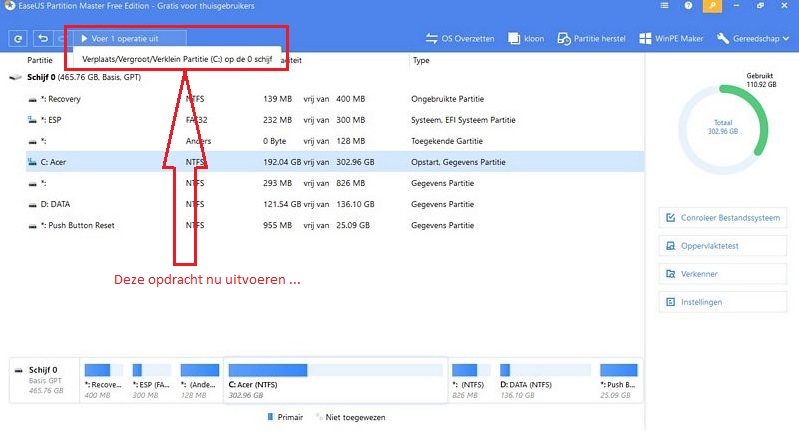Click the Type column header

click(421, 60)
